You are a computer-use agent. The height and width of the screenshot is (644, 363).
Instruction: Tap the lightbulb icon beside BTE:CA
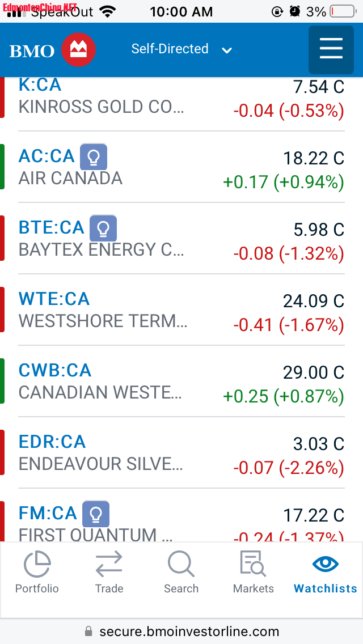point(103,228)
